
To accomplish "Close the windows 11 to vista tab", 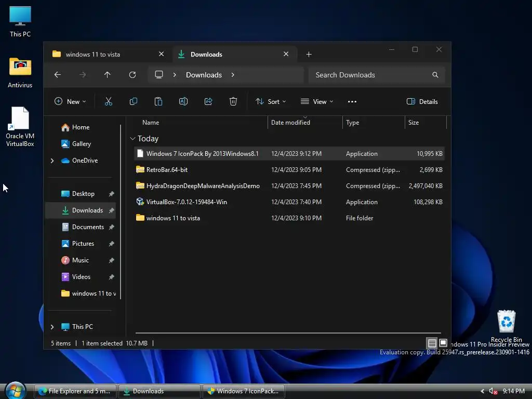I will (x=162, y=54).
